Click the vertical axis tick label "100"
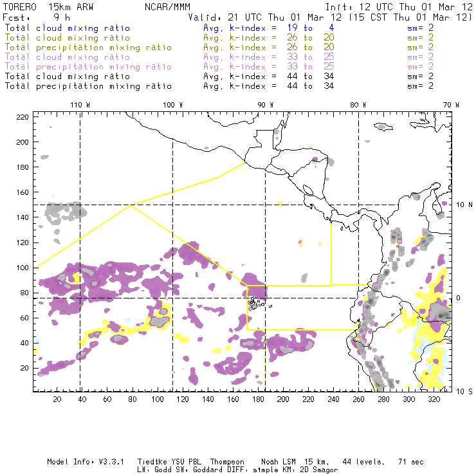The height and width of the screenshot is (476, 476). [x=23, y=268]
